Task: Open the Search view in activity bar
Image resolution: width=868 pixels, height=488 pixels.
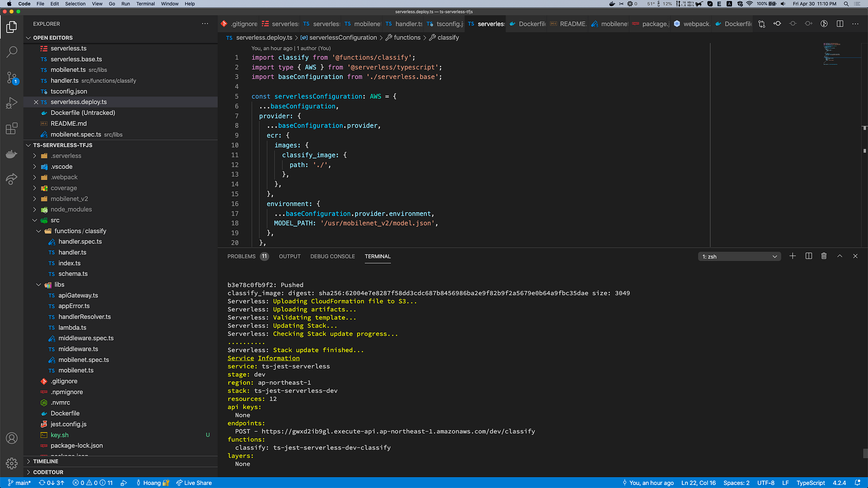Action: point(12,52)
